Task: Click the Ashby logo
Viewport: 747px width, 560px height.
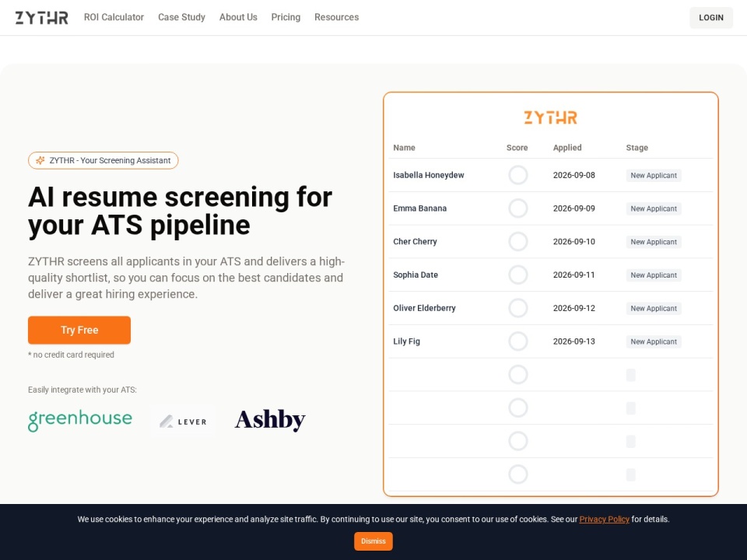Action: (270, 420)
